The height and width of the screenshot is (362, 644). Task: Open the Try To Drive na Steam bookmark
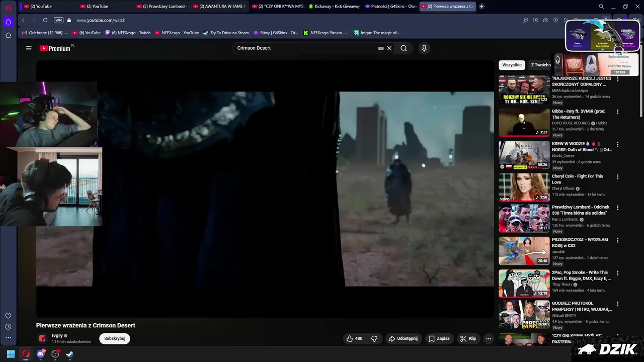click(225, 33)
